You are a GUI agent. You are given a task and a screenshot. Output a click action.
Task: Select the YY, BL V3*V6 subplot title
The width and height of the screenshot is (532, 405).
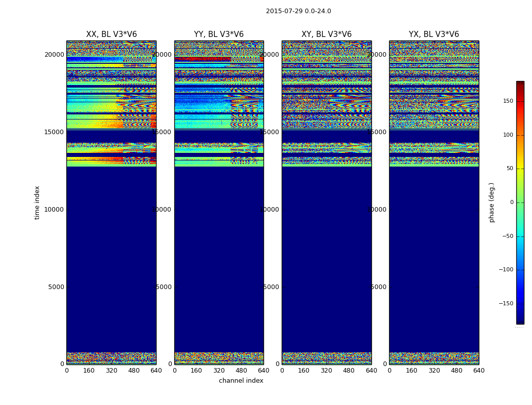coord(218,34)
